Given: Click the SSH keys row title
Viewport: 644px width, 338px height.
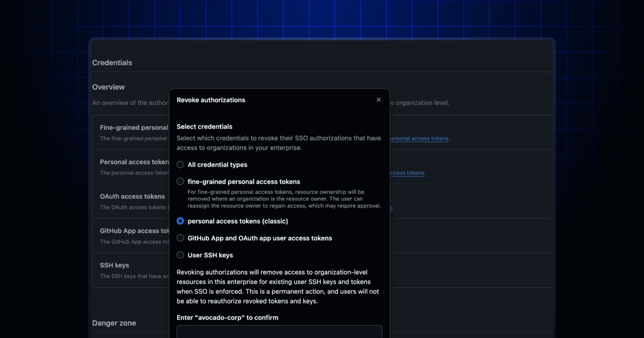Looking at the screenshot, I should [114, 265].
